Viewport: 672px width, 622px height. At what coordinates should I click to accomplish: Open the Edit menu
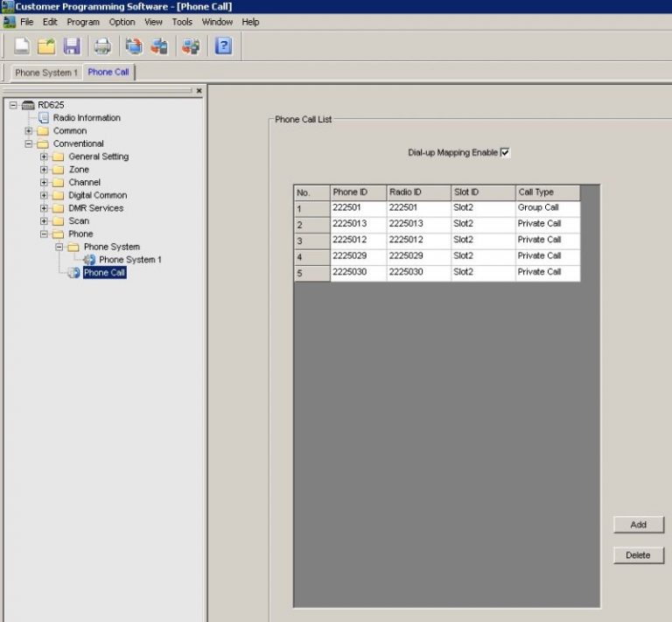(x=50, y=22)
